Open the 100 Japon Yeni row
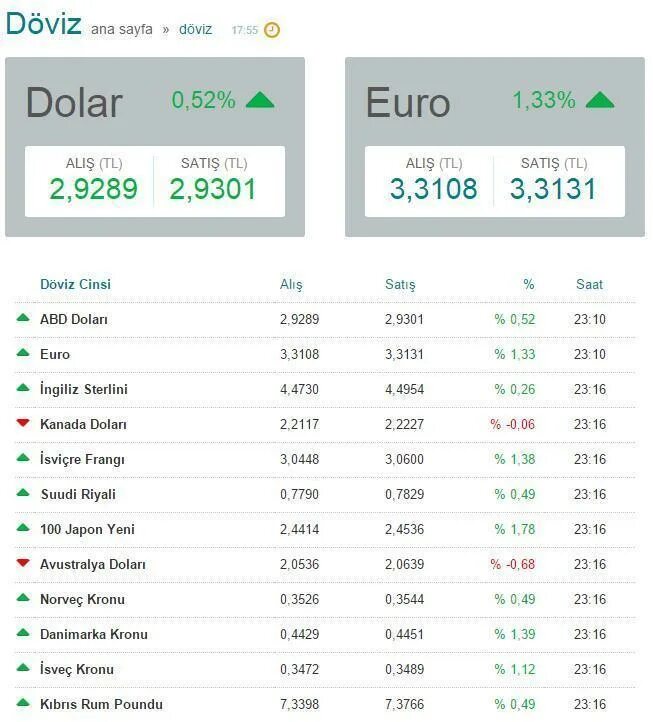Viewport: 653px width, 722px height. click(325, 530)
